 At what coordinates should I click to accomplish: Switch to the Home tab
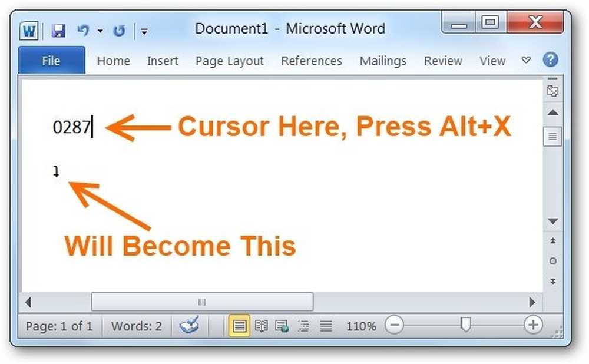click(x=114, y=61)
